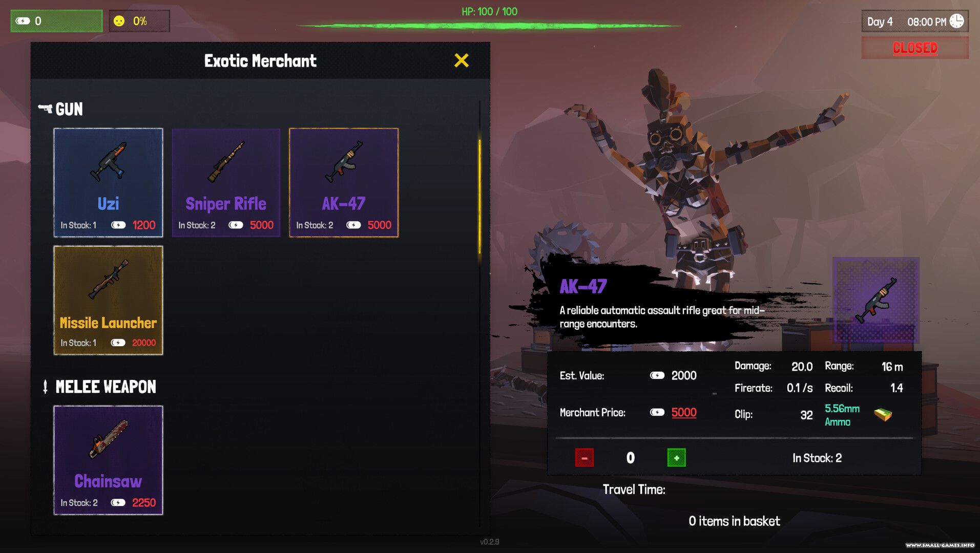Decrease AK-47 quantity with red minus

[584, 458]
